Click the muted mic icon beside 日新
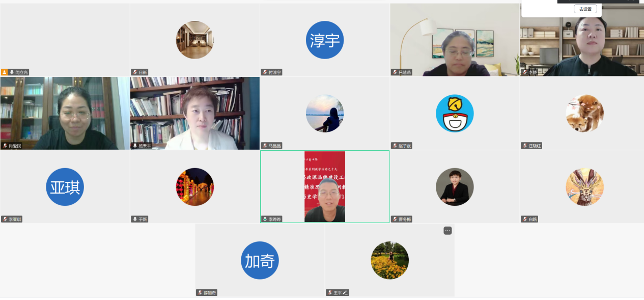This screenshot has width=644, height=300. point(135,72)
